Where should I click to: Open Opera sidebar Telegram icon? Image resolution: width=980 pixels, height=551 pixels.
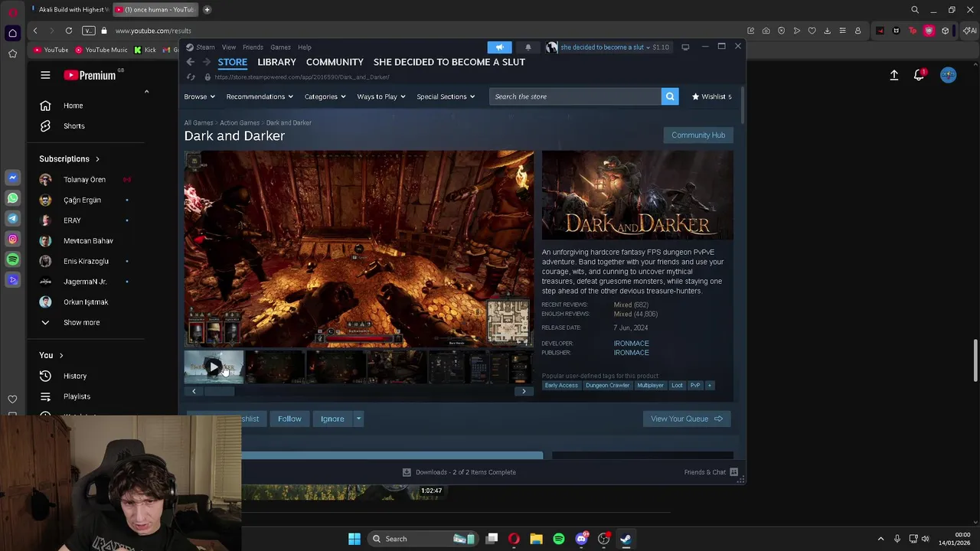(12, 218)
